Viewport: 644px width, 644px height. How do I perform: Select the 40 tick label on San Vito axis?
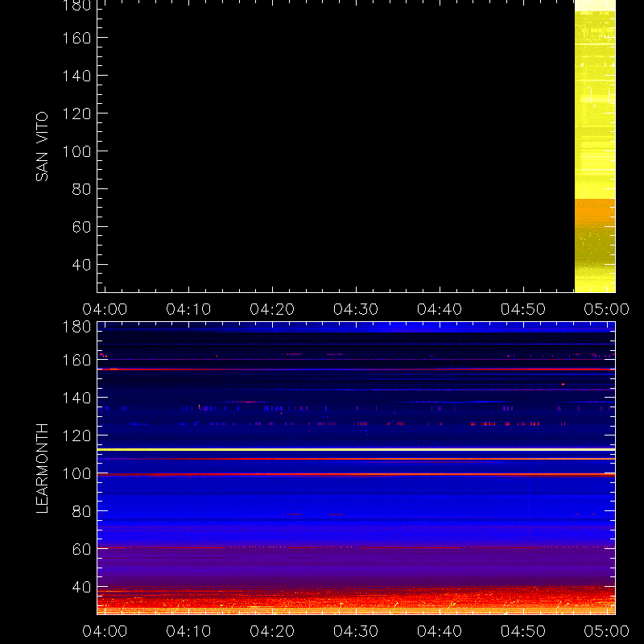click(x=82, y=265)
